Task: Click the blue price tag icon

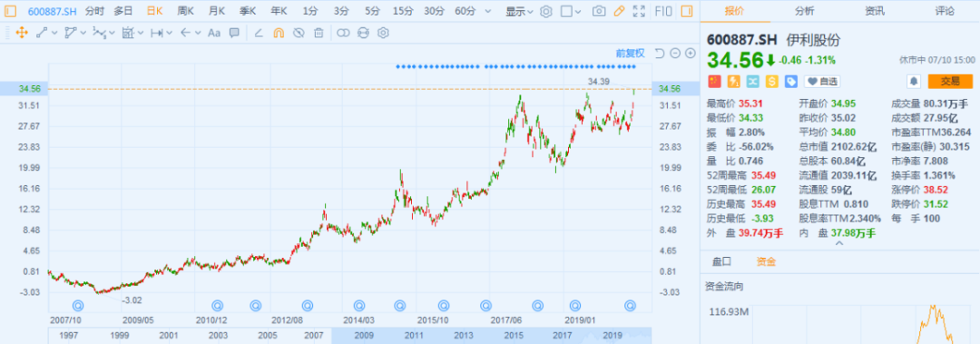Action: (x=791, y=82)
